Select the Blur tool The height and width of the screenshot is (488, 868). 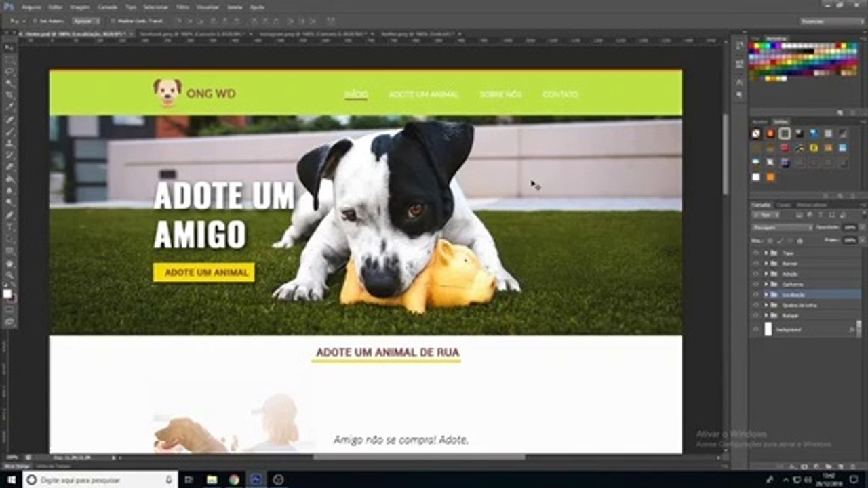pos(9,190)
